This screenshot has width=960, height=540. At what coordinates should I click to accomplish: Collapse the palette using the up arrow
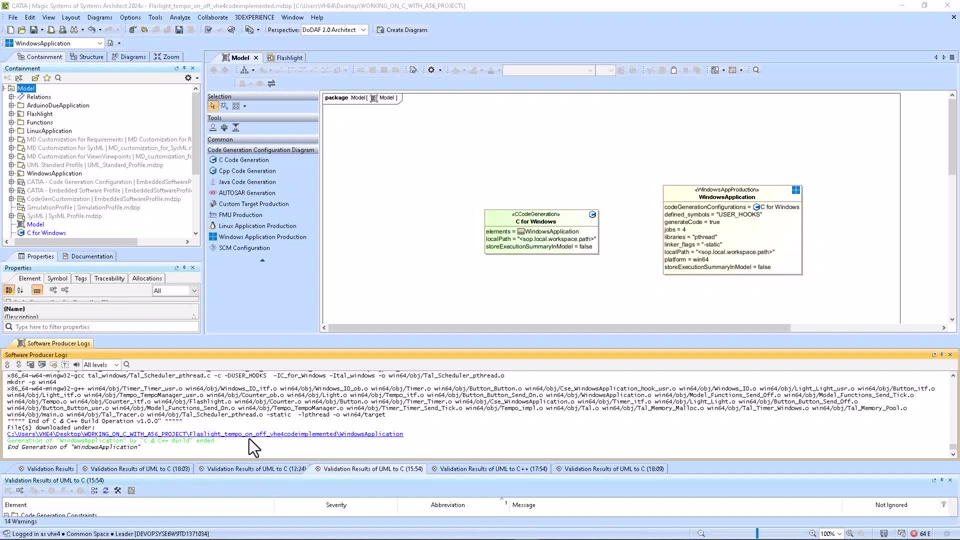point(262,260)
